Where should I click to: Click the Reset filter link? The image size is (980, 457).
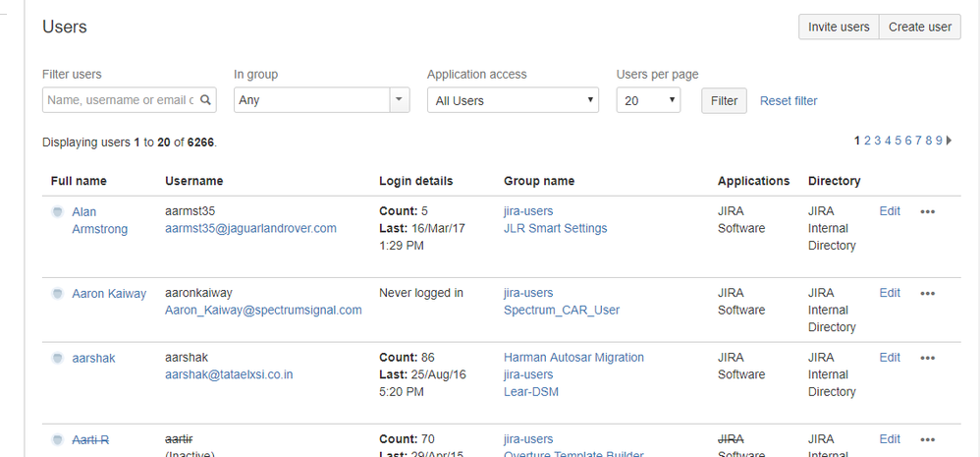tap(789, 100)
